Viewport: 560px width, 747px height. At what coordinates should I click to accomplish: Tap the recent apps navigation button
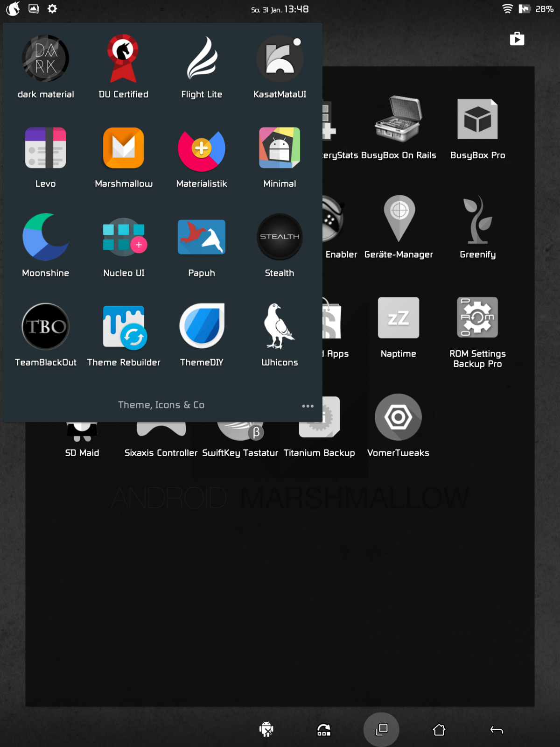381,729
